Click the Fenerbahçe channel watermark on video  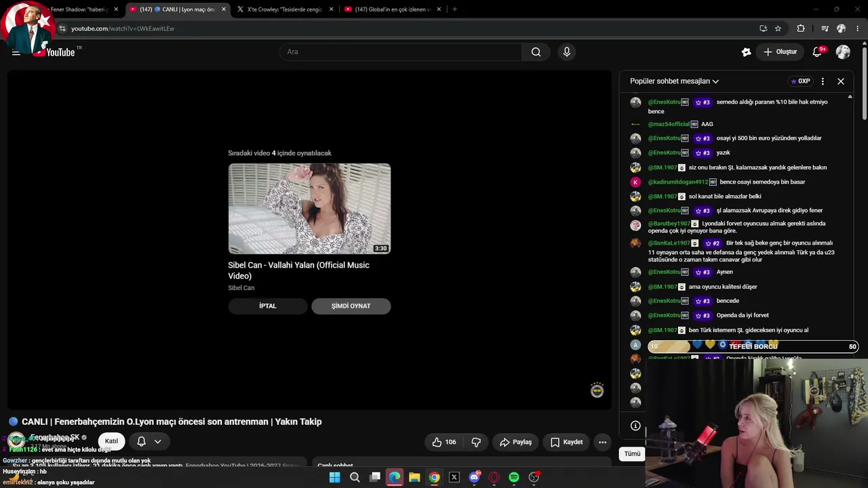[597, 390]
